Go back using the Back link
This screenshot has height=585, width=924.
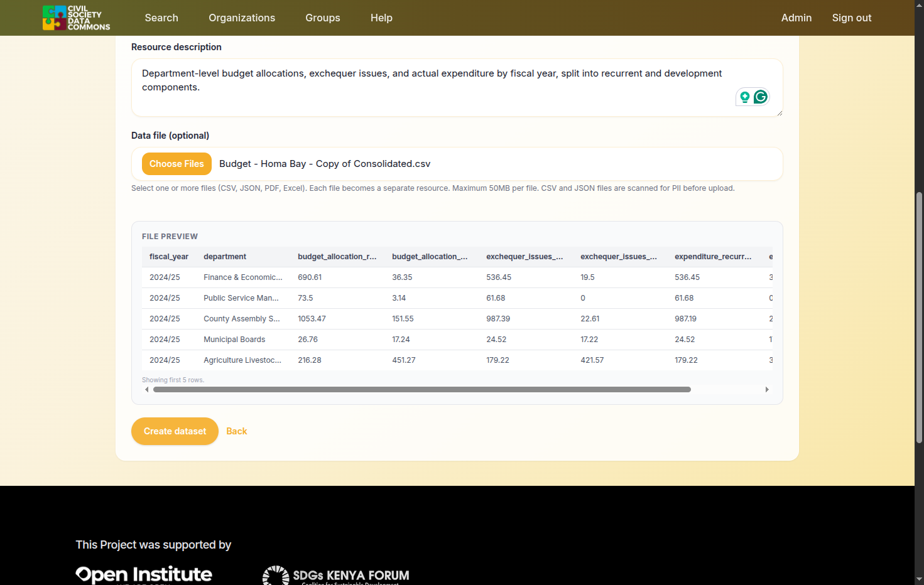(237, 431)
